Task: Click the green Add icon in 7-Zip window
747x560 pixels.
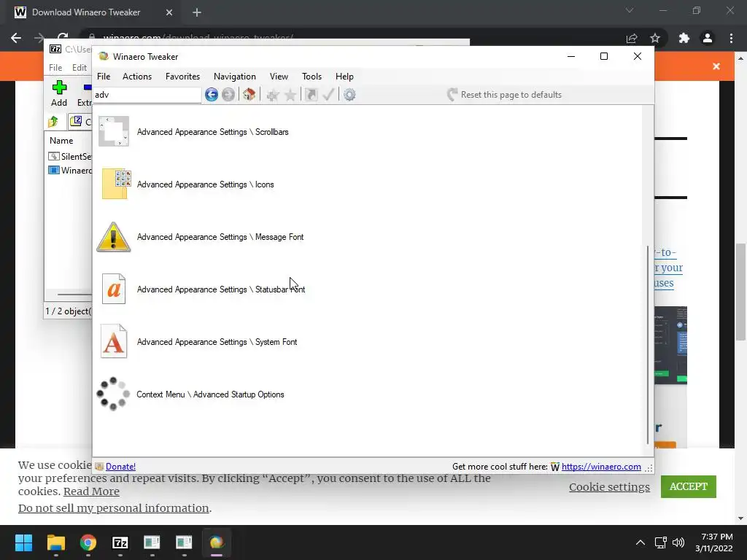Action: (59, 88)
